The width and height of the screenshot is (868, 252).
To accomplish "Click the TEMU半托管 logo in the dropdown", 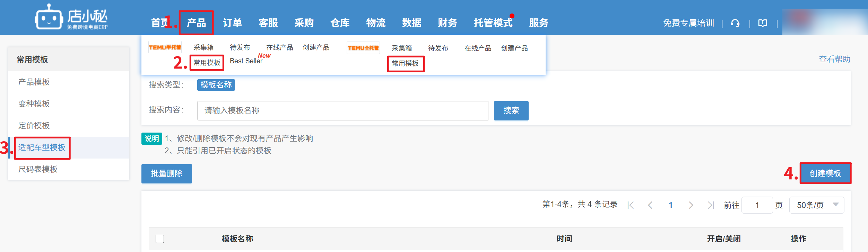I will click(x=165, y=47).
